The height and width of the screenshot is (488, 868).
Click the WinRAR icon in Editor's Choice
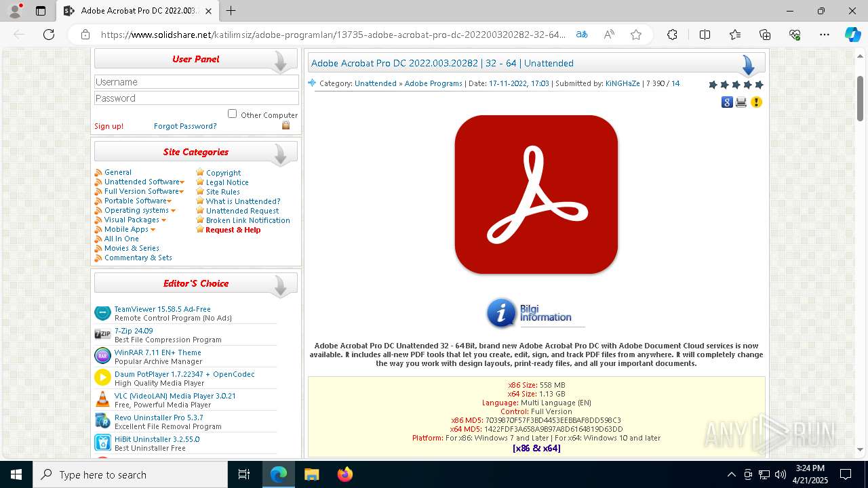[102, 356]
